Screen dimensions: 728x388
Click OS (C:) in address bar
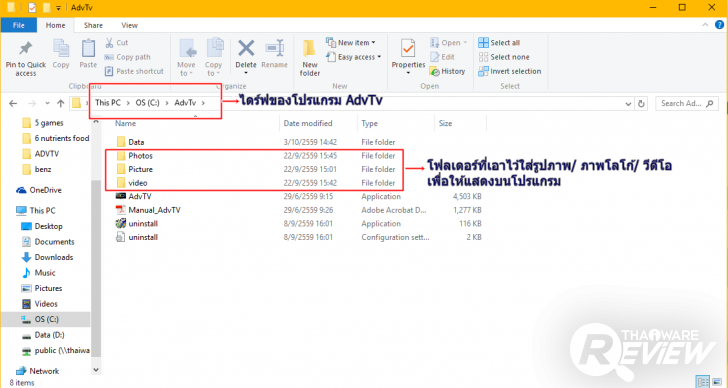coord(147,103)
